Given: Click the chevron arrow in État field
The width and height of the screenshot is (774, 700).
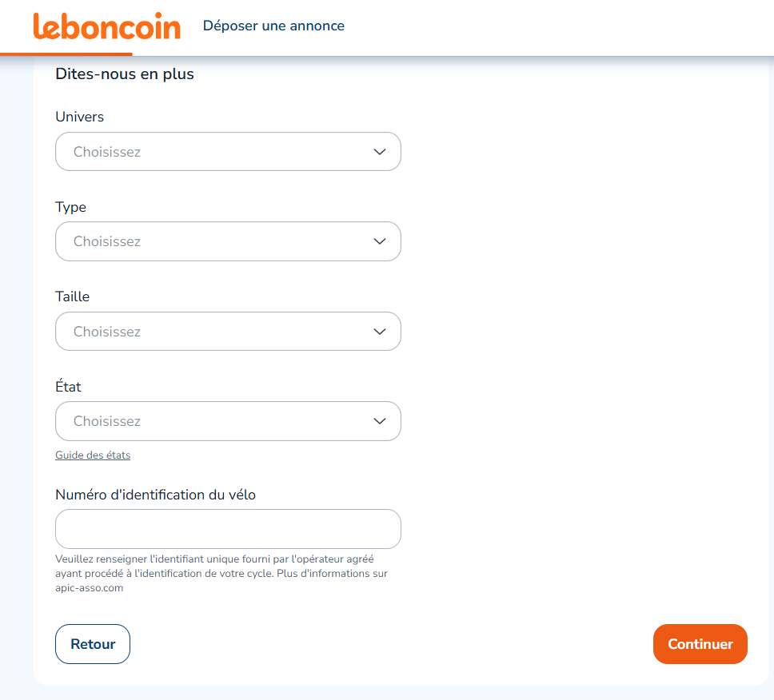Looking at the screenshot, I should pyautogui.click(x=380, y=421).
